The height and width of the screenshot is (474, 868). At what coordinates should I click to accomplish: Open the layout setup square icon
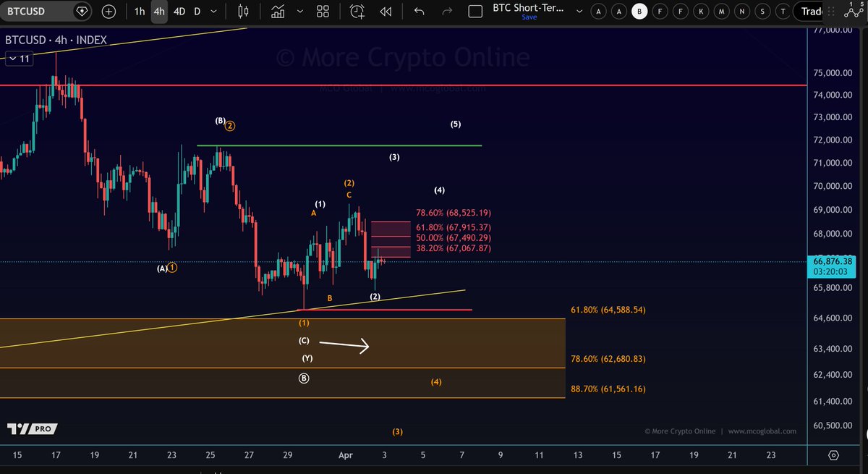pyautogui.click(x=475, y=12)
